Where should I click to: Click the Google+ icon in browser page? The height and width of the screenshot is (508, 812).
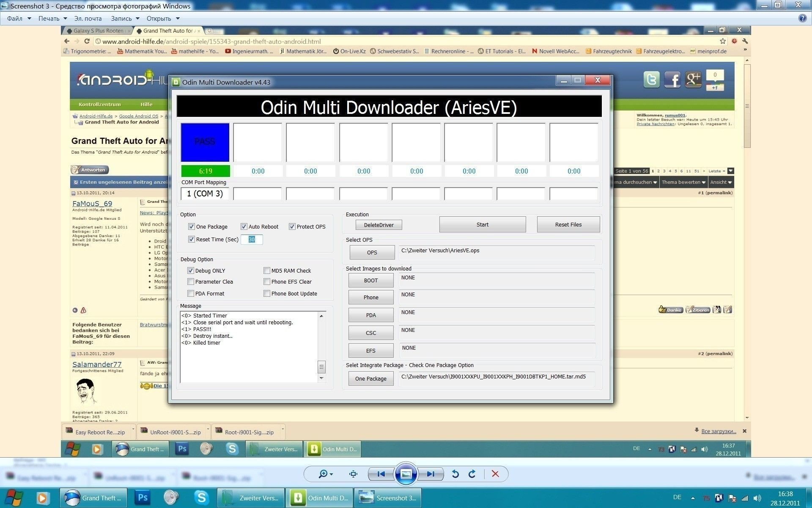[694, 80]
